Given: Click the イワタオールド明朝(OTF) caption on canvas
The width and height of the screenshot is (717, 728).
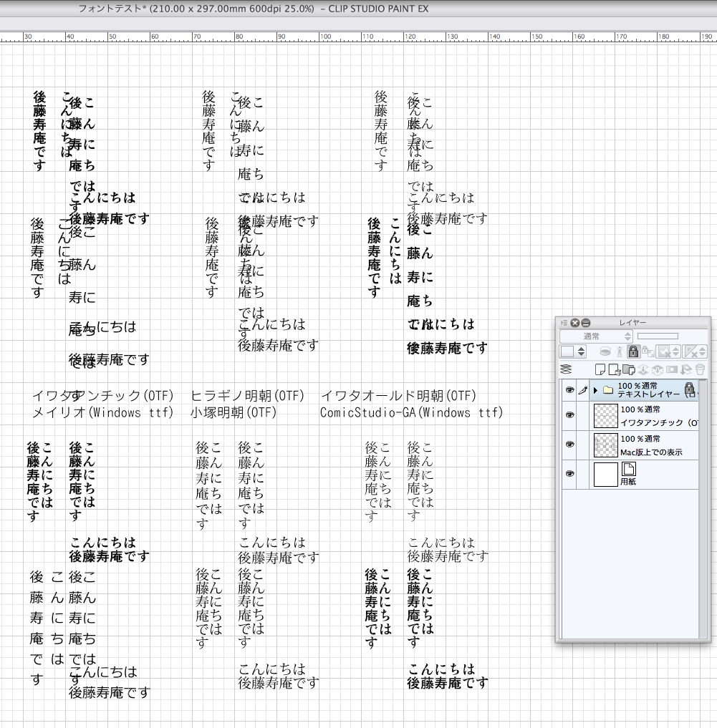Looking at the screenshot, I should 398,396.
